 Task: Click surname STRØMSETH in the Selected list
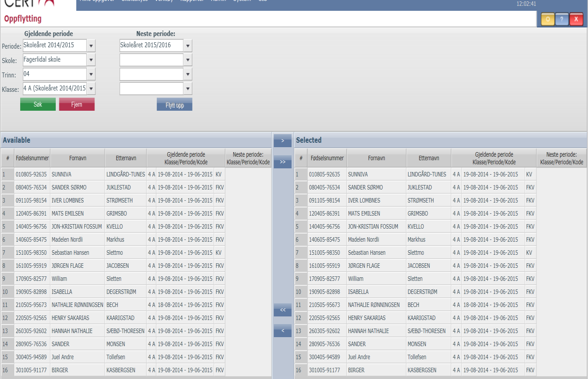click(421, 200)
